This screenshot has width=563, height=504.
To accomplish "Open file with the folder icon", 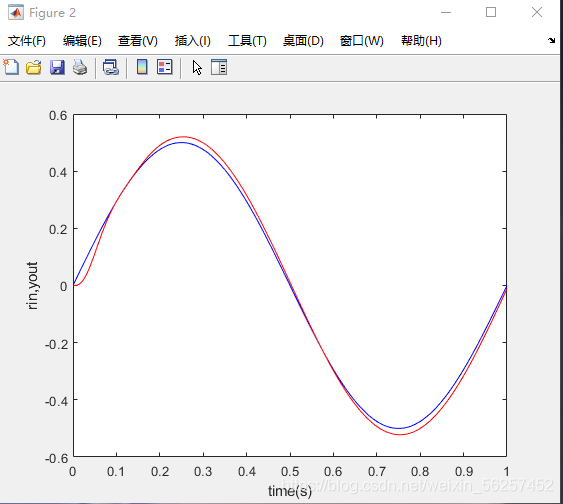I will (34, 67).
